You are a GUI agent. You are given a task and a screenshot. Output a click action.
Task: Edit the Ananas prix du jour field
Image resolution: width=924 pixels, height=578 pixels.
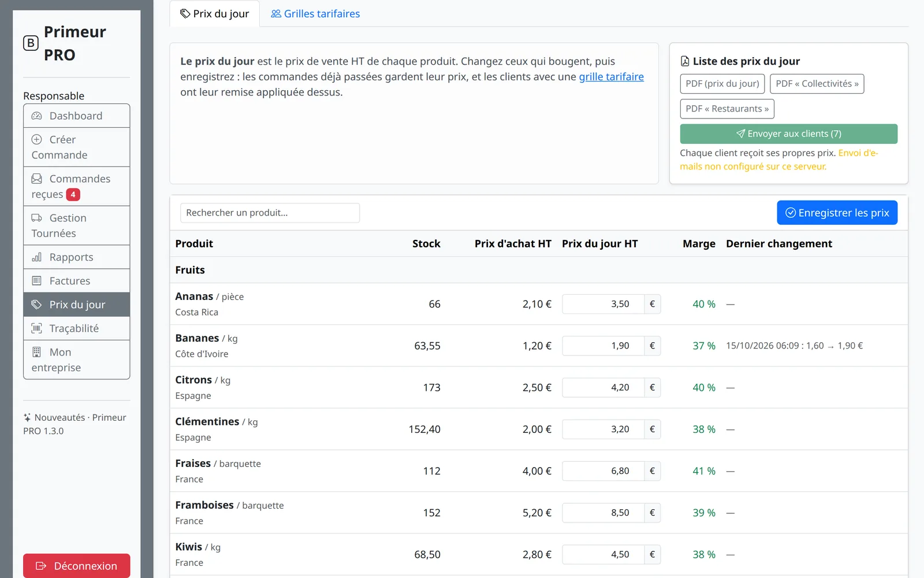point(603,304)
